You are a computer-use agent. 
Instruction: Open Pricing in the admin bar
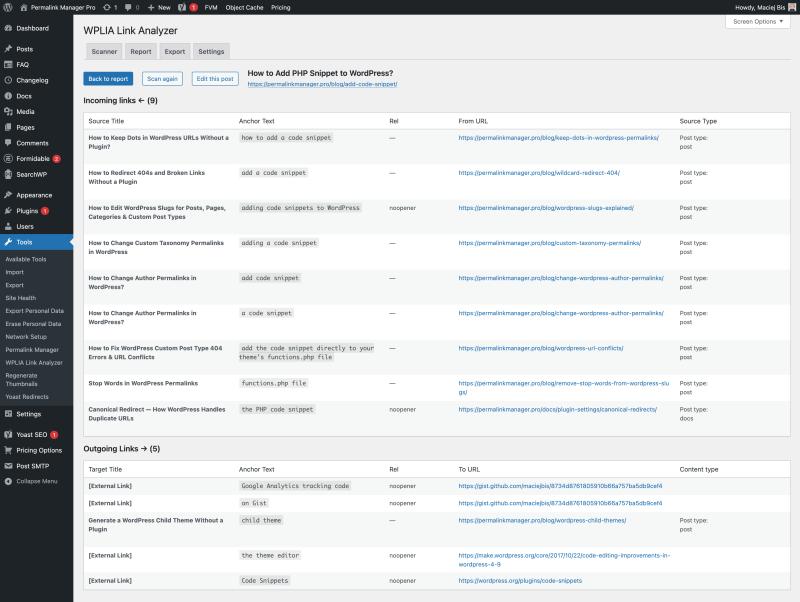281,7
